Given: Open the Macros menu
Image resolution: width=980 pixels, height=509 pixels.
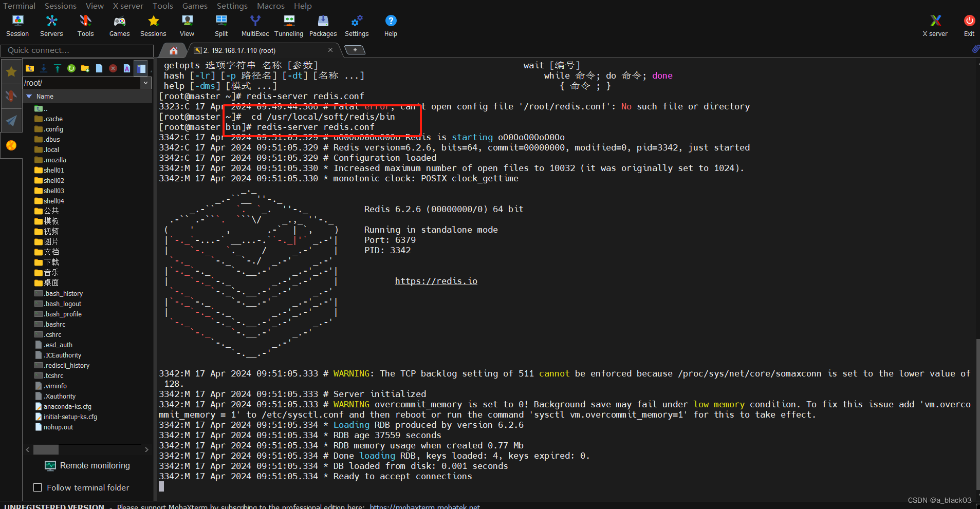Looking at the screenshot, I should [x=271, y=6].
